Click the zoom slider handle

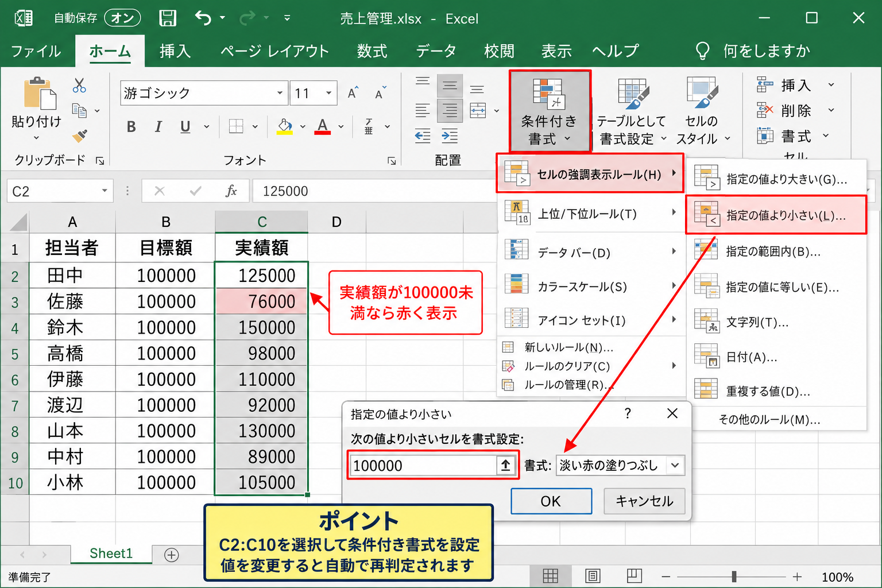pos(734,576)
